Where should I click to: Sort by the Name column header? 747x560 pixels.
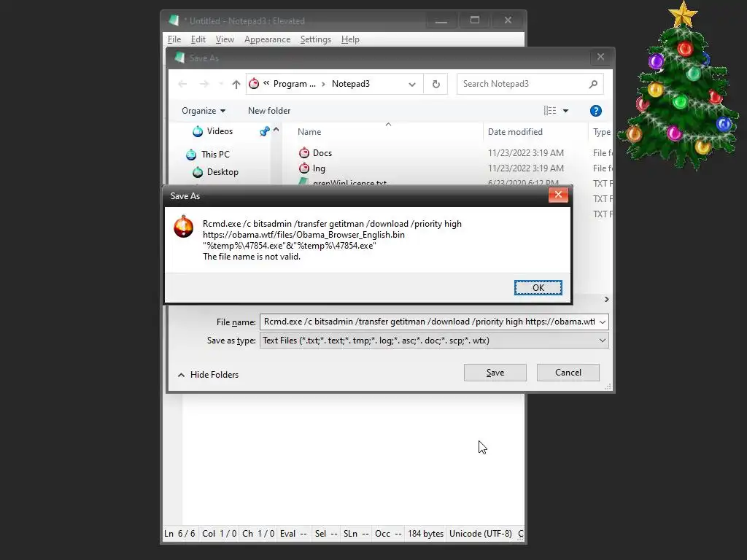coord(309,132)
